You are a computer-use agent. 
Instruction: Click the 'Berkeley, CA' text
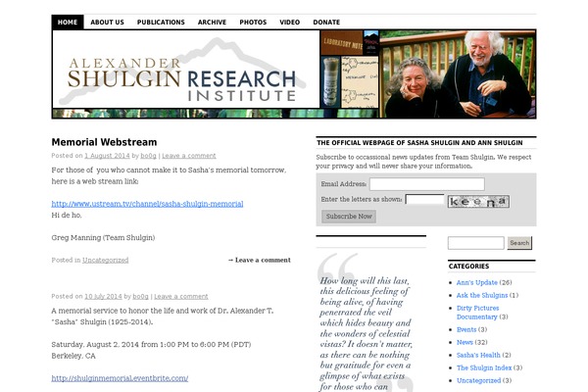point(73,356)
